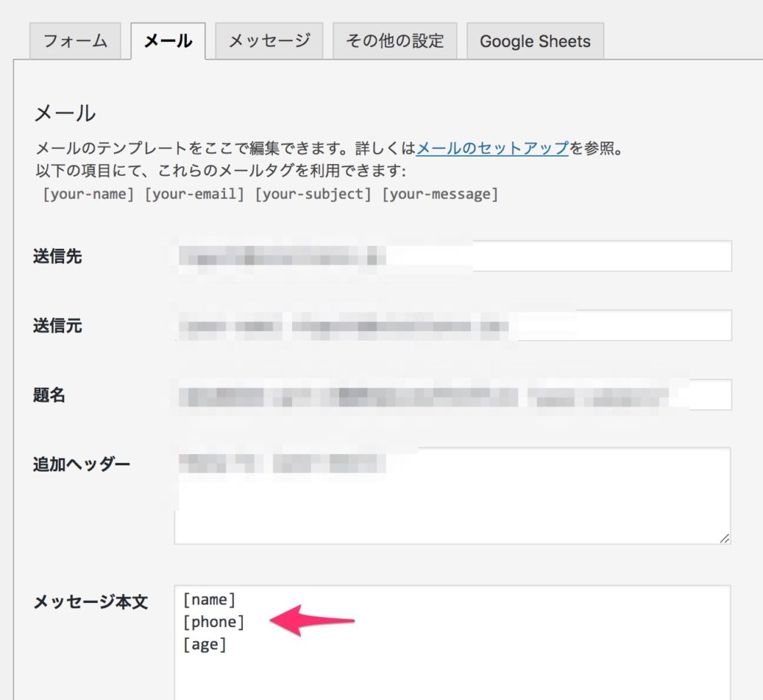Image resolution: width=763 pixels, height=700 pixels.
Task: Follow the メールのセットアップ link
Action: 493,148
